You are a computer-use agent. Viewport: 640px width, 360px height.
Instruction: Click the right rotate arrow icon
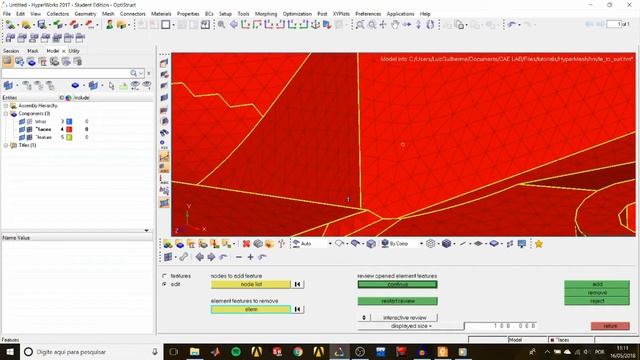point(211,257)
